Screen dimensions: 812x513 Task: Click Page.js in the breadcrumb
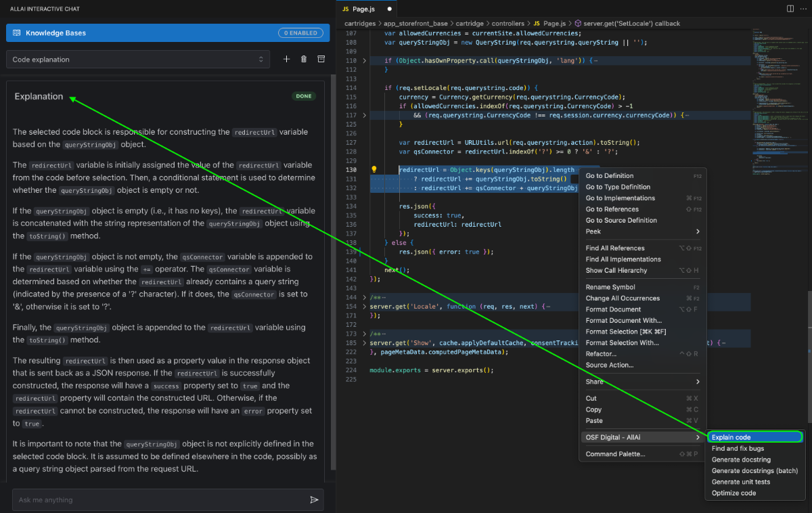[x=554, y=23]
